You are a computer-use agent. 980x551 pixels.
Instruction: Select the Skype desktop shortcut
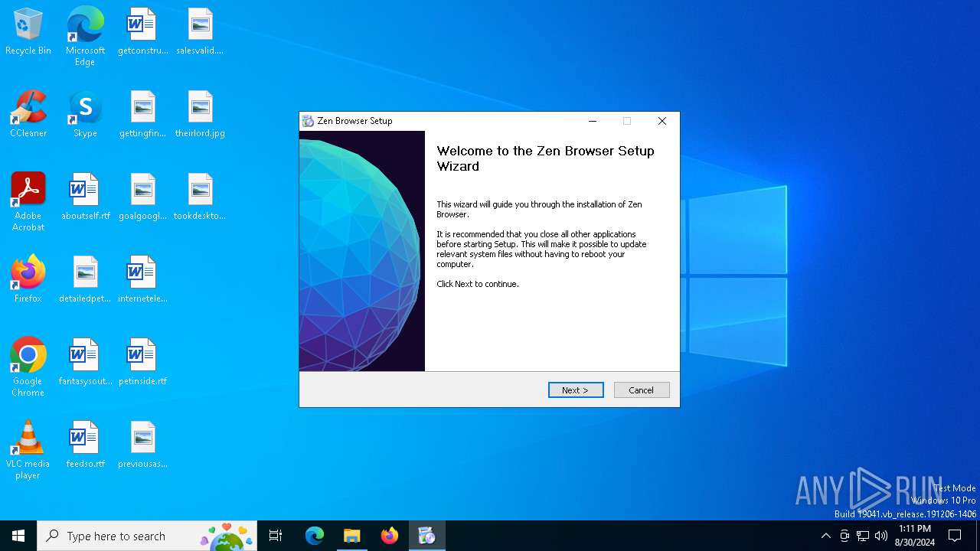pos(85,115)
